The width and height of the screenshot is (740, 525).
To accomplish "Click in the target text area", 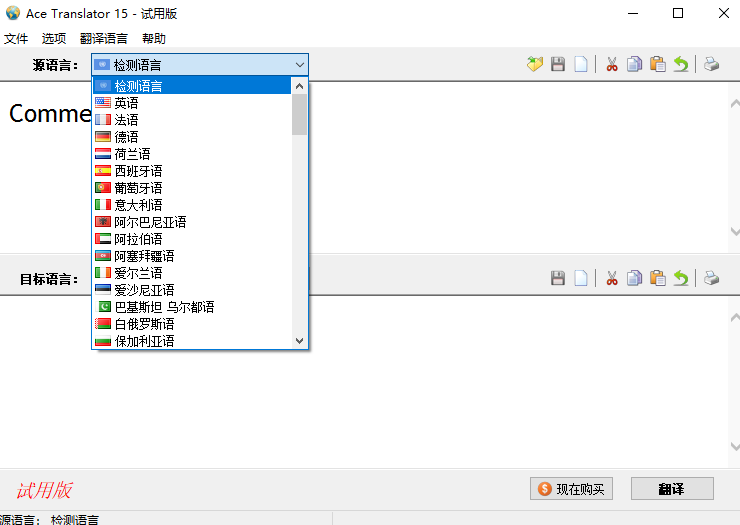I will tap(500, 380).
